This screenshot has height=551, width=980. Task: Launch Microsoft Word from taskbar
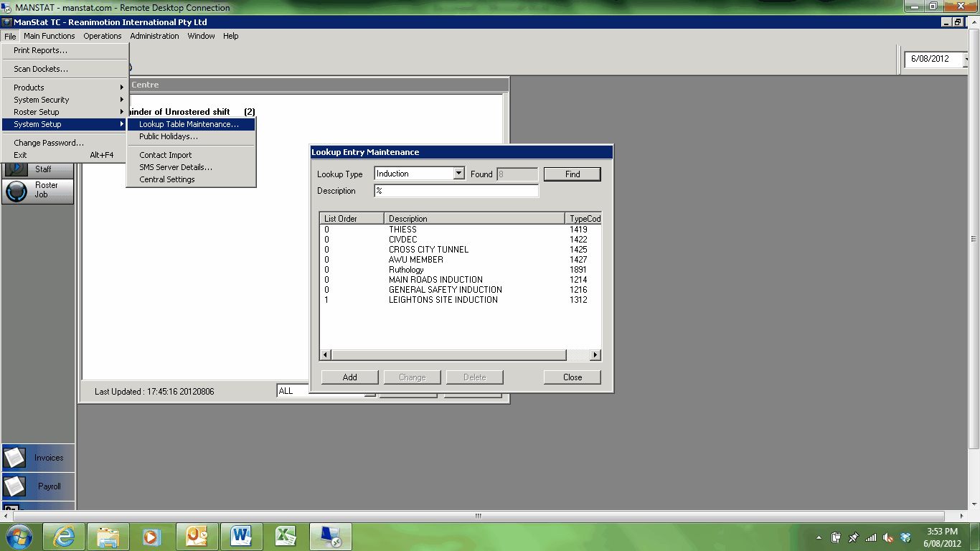[x=241, y=537]
